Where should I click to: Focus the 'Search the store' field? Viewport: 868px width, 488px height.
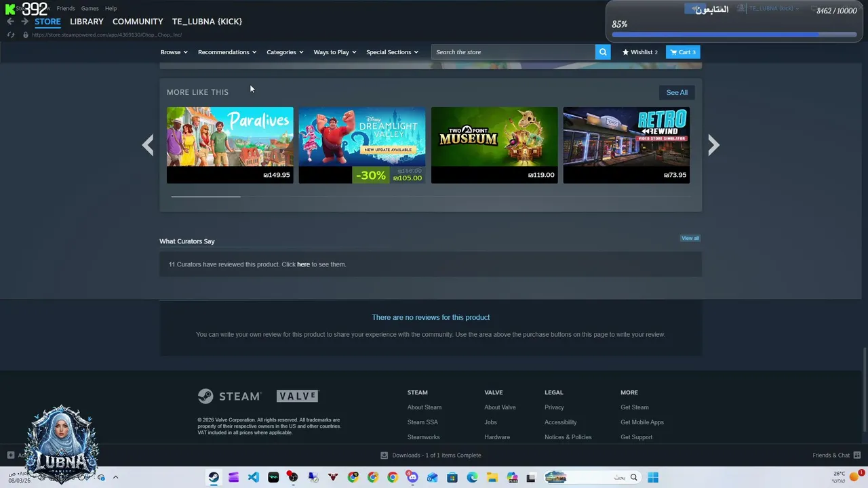513,52
